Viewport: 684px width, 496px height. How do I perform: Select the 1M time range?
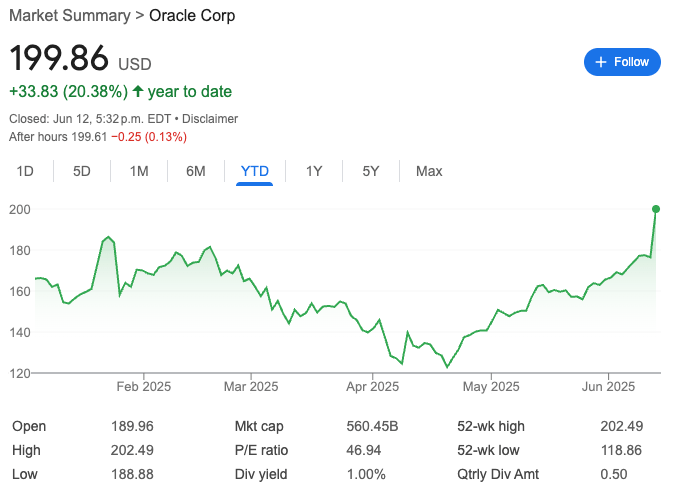[139, 171]
